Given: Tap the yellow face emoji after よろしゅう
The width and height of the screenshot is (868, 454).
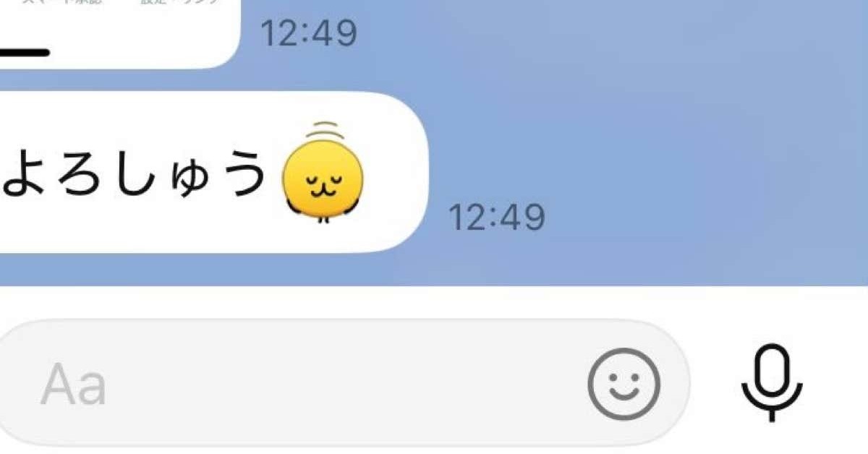Looking at the screenshot, I should tap(323, 174).
